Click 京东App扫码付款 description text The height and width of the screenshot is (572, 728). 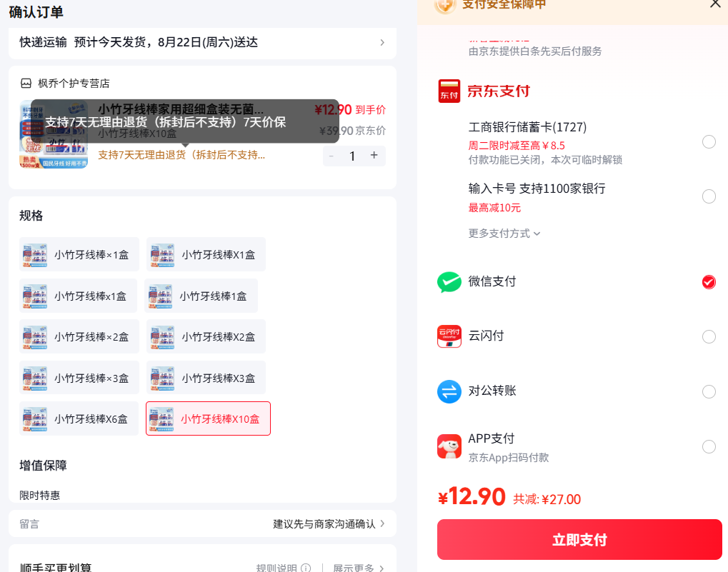pos(509,458)
